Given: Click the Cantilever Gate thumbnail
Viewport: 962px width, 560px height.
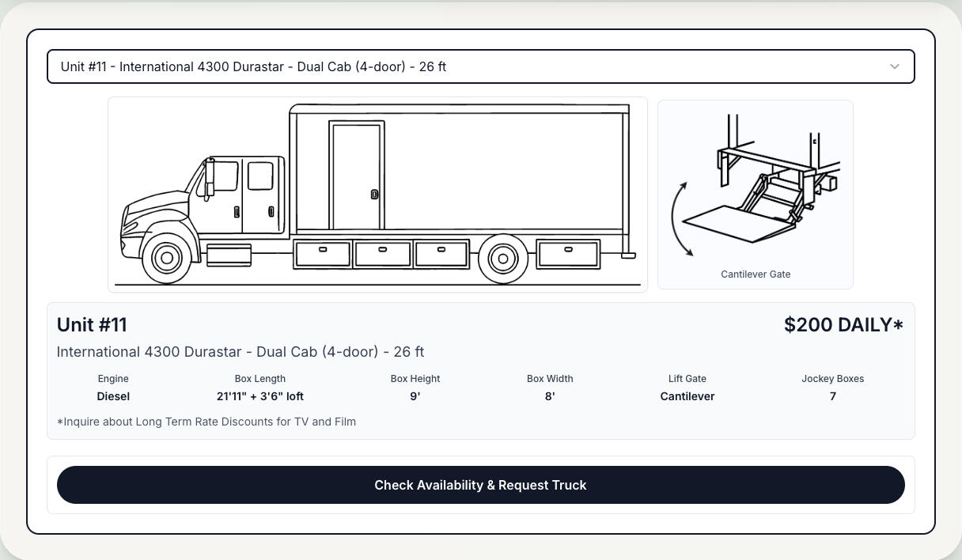Looking at the screenshot, I should 756,194.
